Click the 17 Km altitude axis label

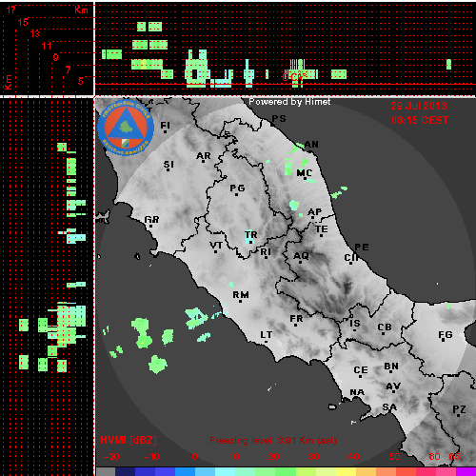point(11,10)
